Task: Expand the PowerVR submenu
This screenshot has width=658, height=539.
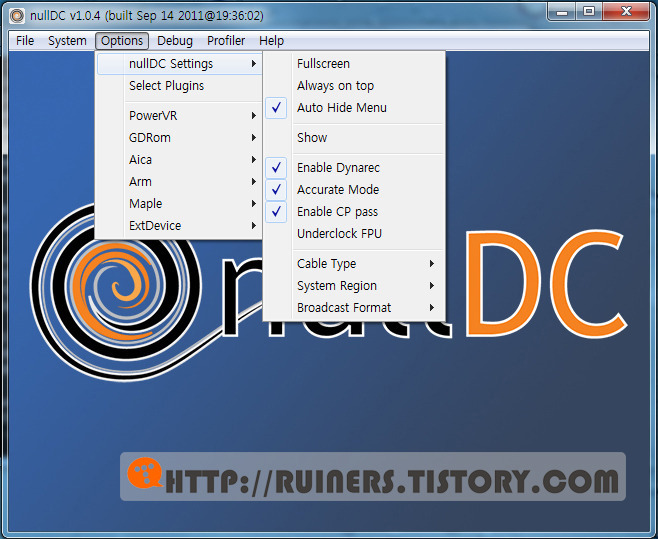Action: (x=179, y=116)
